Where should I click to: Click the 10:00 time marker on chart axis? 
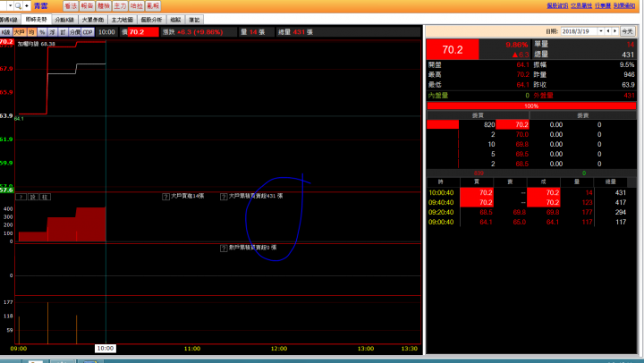pos(106,348)
